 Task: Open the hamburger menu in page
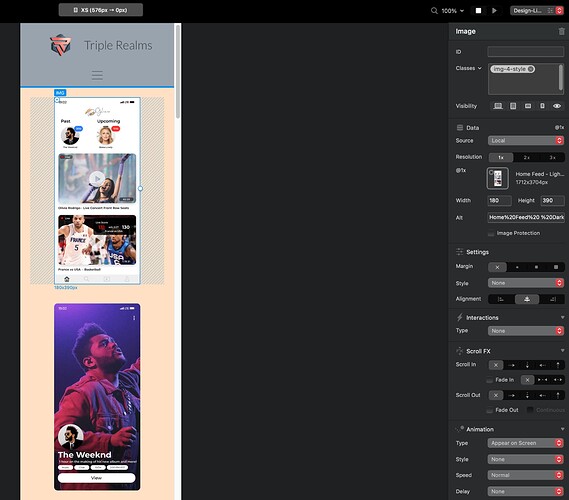97,75
